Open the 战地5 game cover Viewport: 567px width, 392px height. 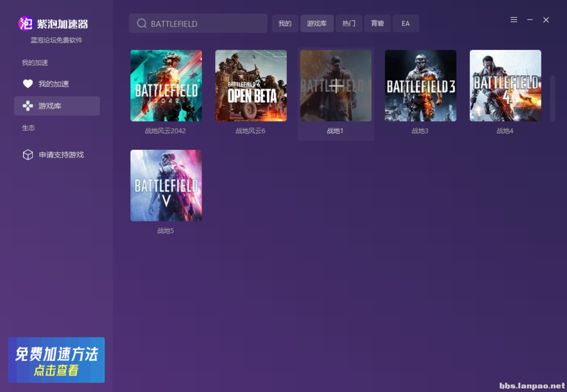[x=166, y=185]
